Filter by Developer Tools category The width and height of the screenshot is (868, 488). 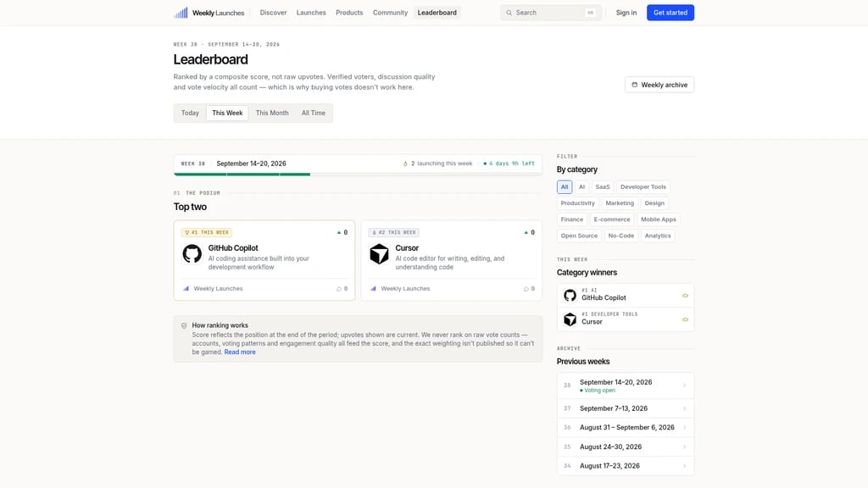tap(643, 187)
